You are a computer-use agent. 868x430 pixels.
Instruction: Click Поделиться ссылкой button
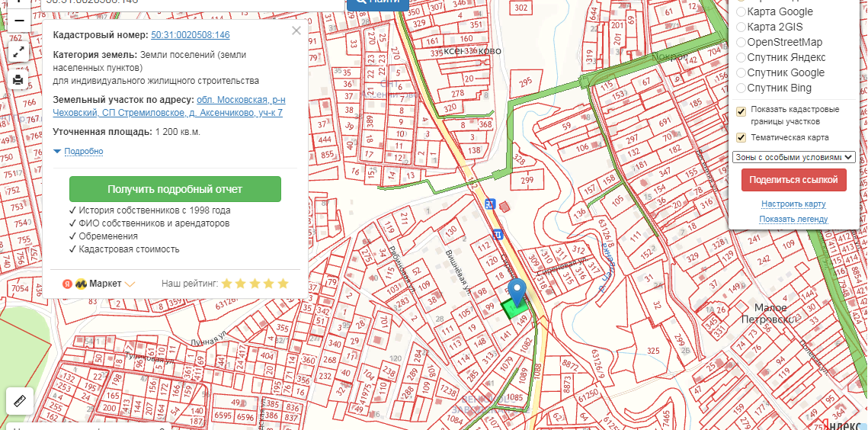pos(794,180)
